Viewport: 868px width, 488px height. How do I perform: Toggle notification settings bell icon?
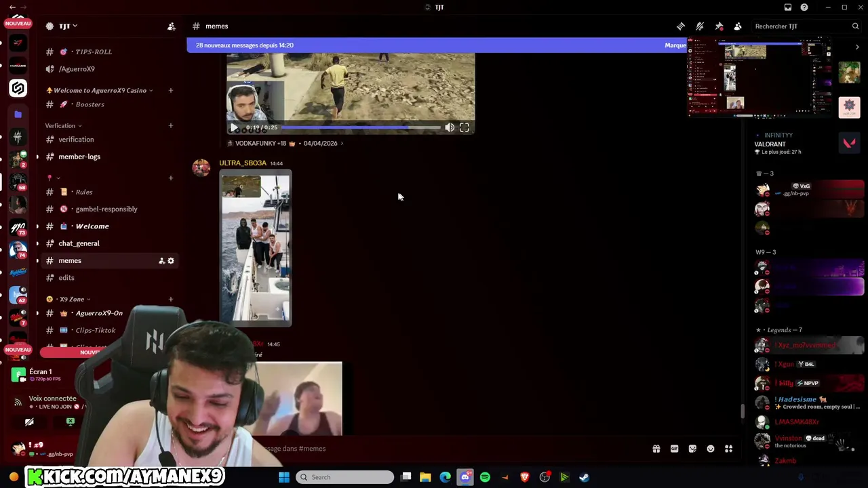tap(700, 26)
